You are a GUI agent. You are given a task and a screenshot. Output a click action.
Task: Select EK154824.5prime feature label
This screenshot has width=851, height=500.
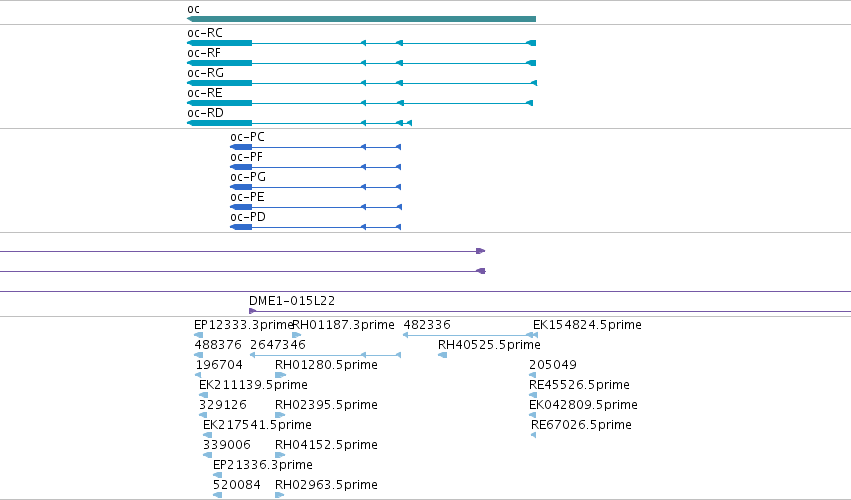click(587, 325)
